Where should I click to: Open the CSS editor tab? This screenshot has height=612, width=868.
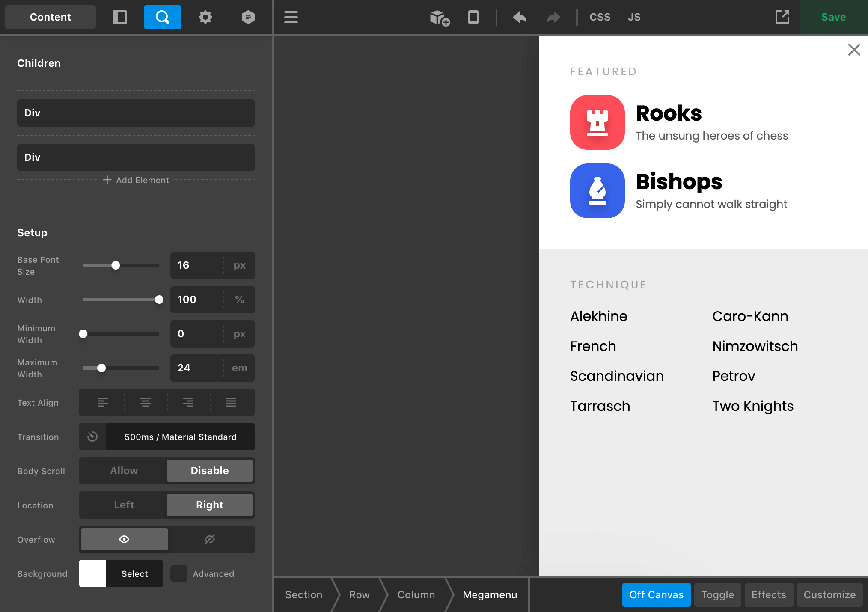tap(600, 17)
